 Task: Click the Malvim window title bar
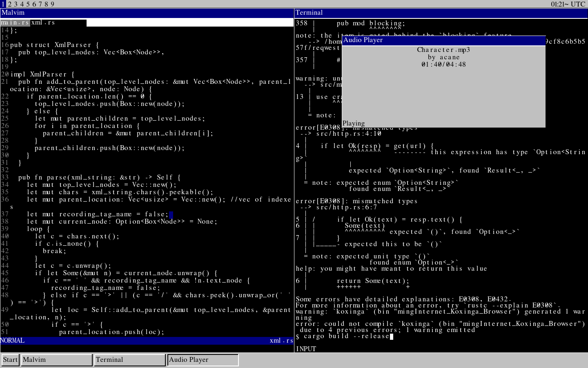pyautogui.click(x=147, y=13)
